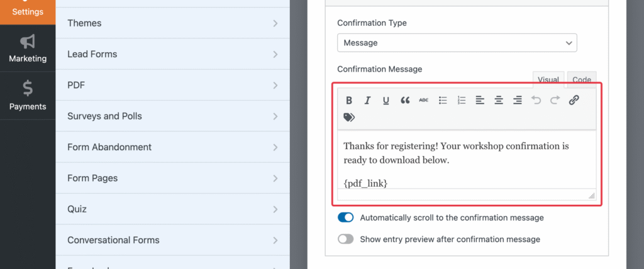The width and height of the screenshot is (644, 269).
Task: Enable Show entry preview after confirmation message
Action: point(345,239)
